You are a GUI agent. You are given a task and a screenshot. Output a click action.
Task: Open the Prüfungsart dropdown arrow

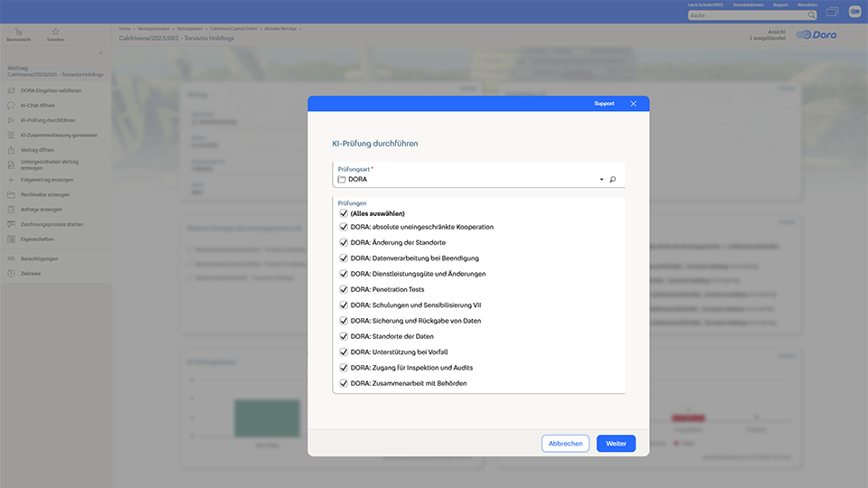[x=602, y=179]
